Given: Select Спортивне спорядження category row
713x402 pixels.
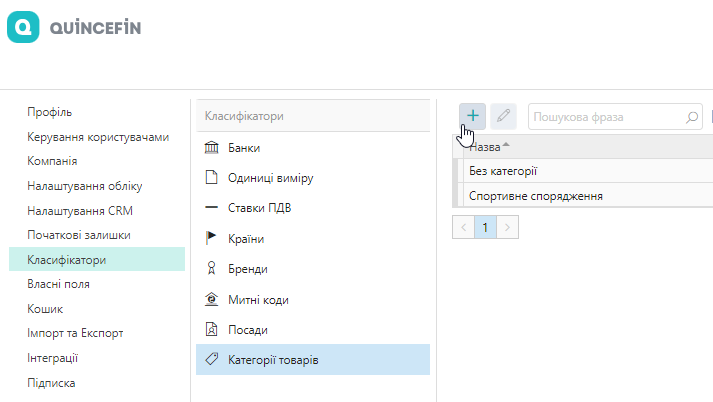Looking at the screenshot, I should [x=535, y=195].
